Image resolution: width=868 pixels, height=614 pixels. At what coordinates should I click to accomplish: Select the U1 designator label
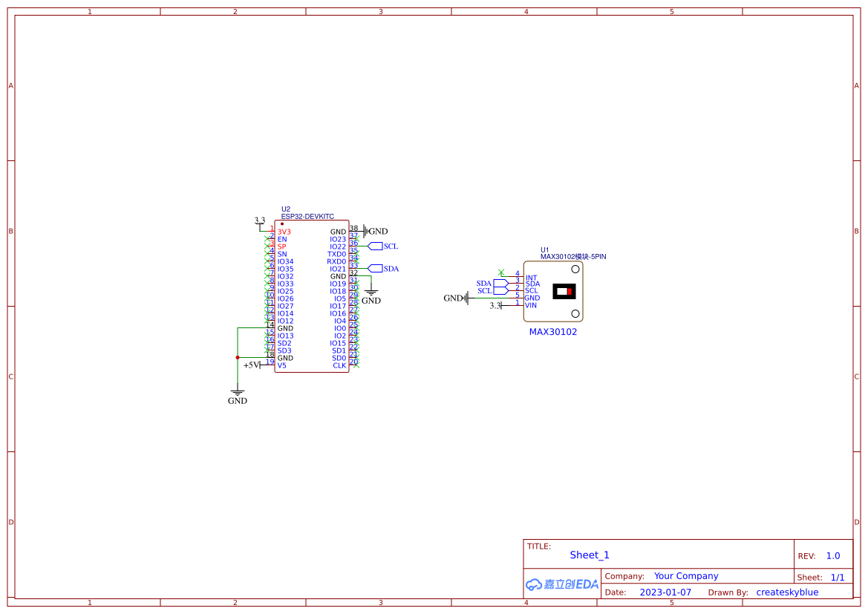pyautogui.click(x=545, y=249)
